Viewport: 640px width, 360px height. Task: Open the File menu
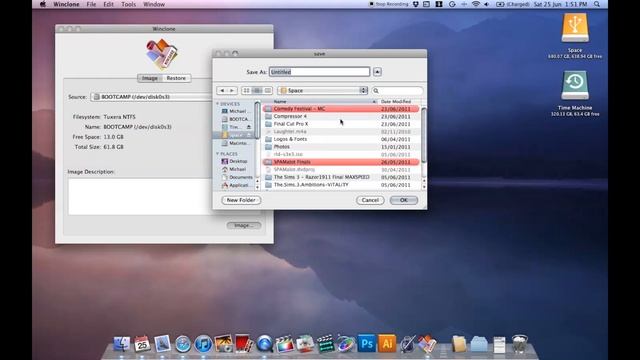click(91, 4)
